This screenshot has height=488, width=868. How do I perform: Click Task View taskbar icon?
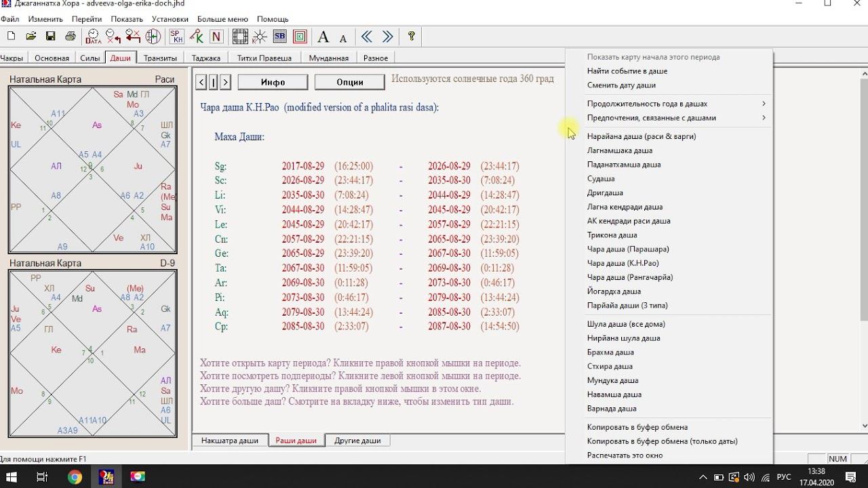tap(42, 476)
